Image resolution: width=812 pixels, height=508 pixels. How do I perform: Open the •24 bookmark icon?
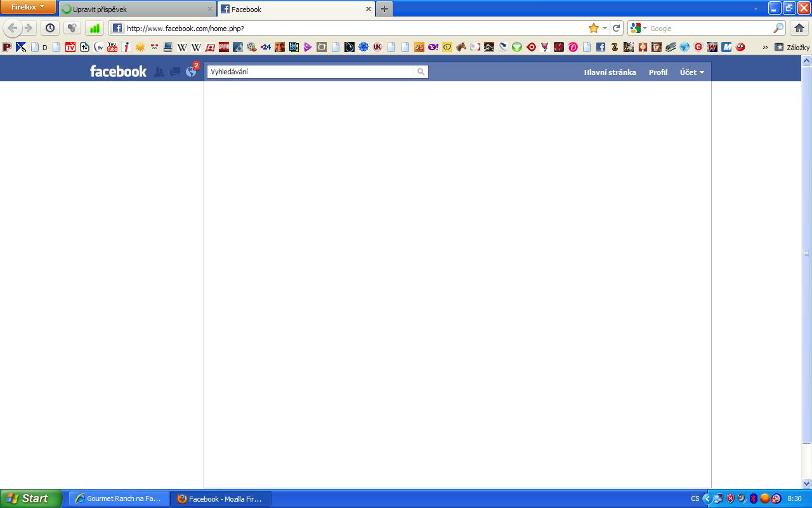click(x=266, y=47)
